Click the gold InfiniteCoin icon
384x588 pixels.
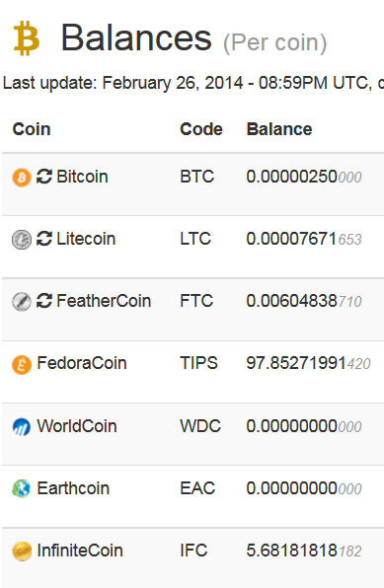(22, 551)
